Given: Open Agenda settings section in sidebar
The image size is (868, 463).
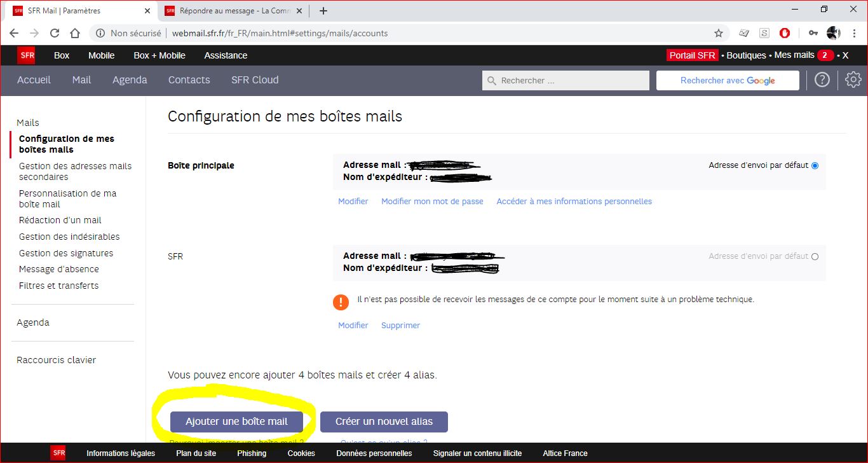Looking at the screenshot, I should [x=33, y=322].
